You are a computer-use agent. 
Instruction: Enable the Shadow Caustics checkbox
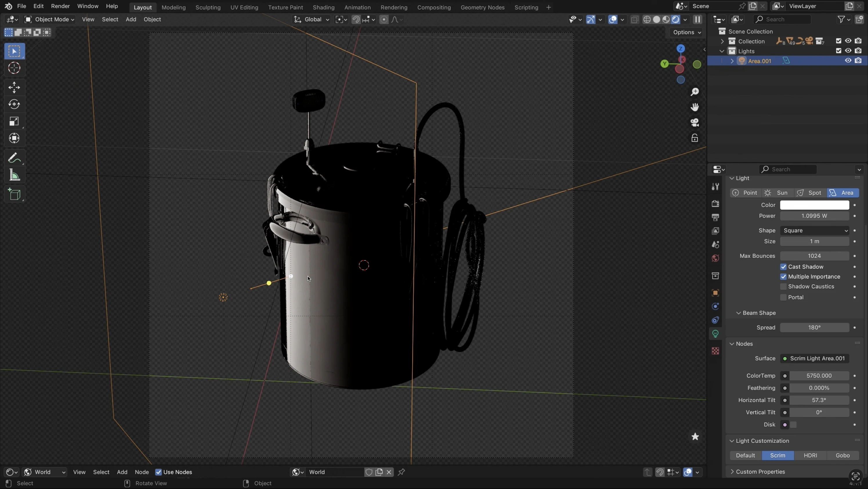tap(783, 286)
